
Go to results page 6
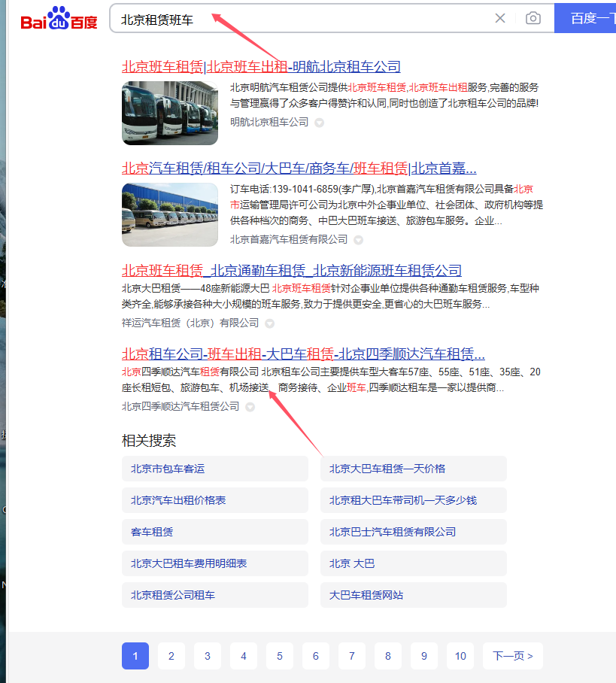(x=316, y=656)
